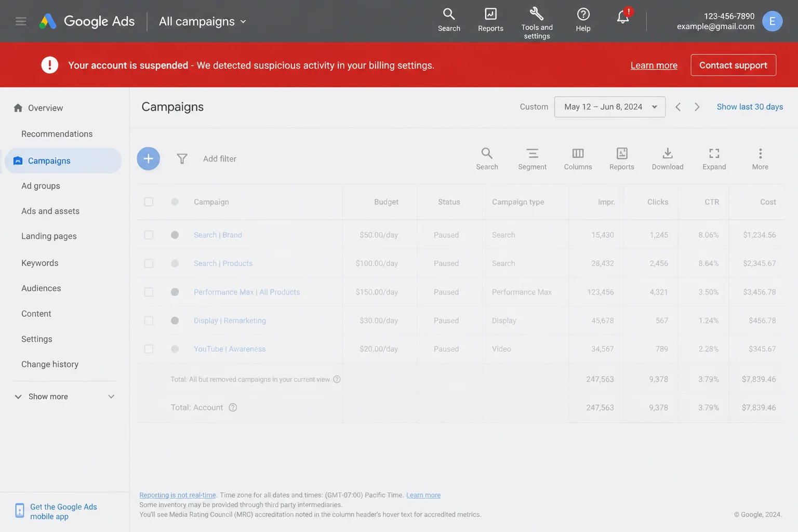The image size is (798, 532).
Task: Check the Display | Remarketing checkbox
Action: pyautogui.click(x=149, y=321)
